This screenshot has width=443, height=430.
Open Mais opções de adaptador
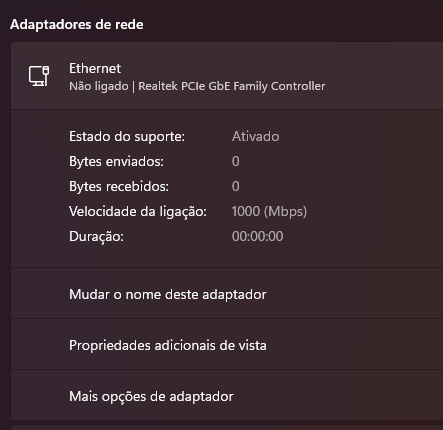227,395
